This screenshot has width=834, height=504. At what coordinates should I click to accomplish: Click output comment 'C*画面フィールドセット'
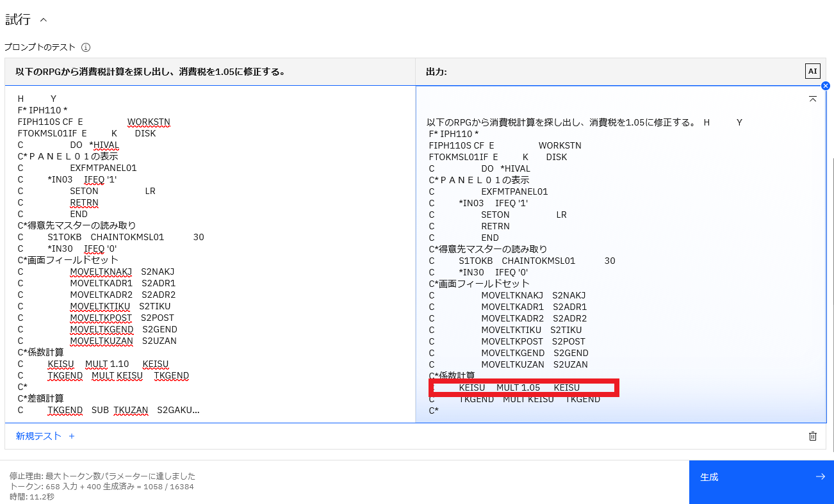(x=480, y=284)
